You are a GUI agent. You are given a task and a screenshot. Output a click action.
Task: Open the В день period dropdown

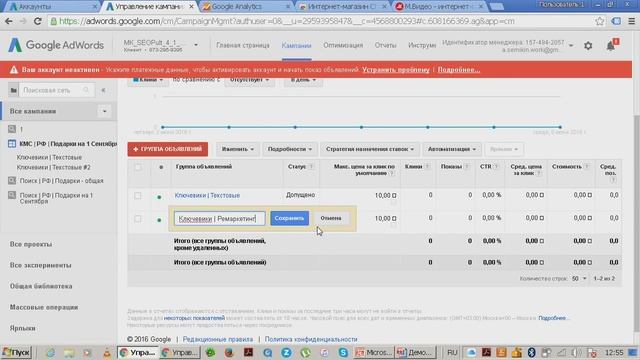pyautogui.click(x=303, y=80)
